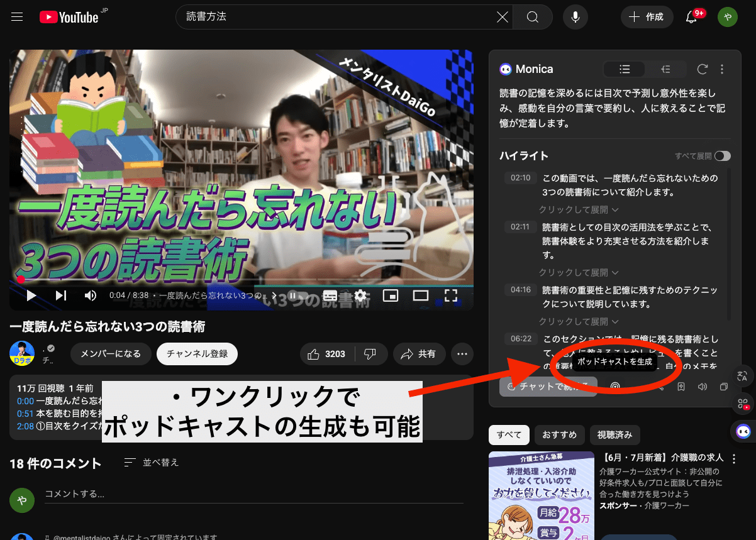Copy the Monica summary text
Image resolution: width=756 pixels, height=540 pixels.
pyautogui.click(x=724, y=388)
